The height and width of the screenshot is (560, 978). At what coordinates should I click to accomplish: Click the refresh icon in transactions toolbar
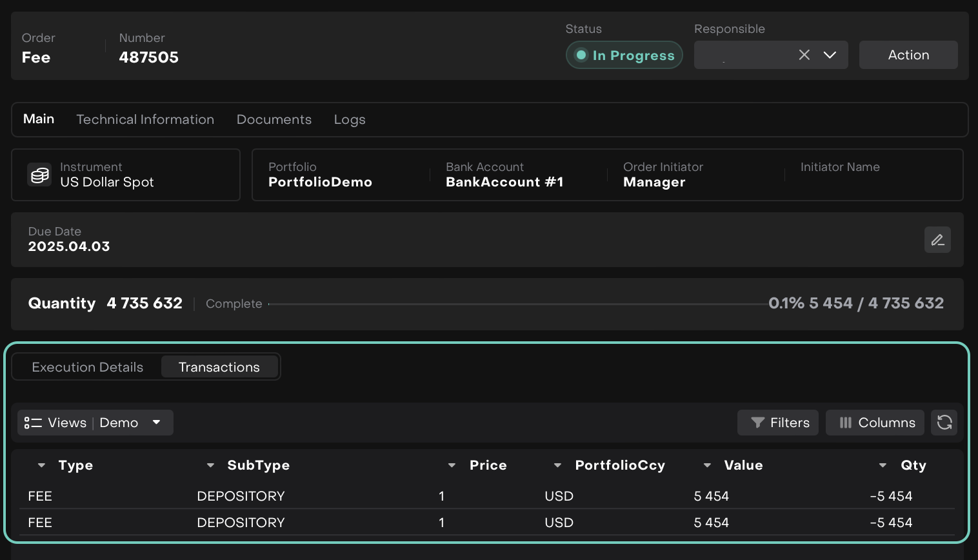[944, 423]
